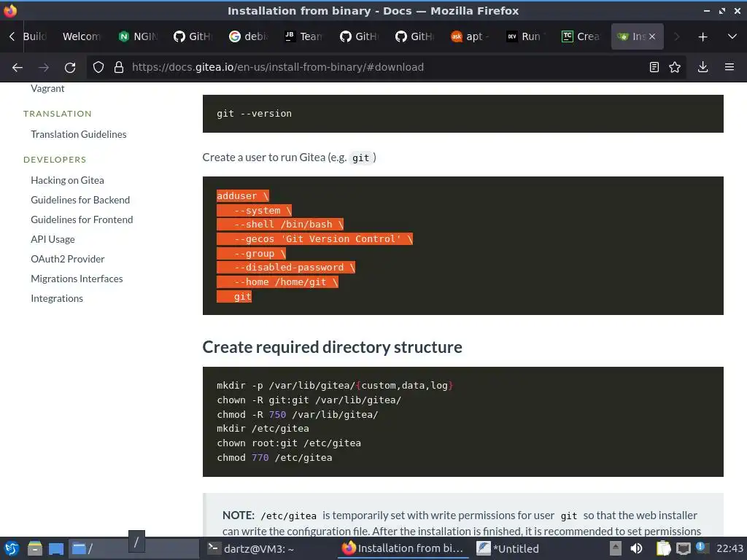Switch to the JetBrains TeamCity tab
Viewport: 747px width, 560px height.
click(304, 36)
